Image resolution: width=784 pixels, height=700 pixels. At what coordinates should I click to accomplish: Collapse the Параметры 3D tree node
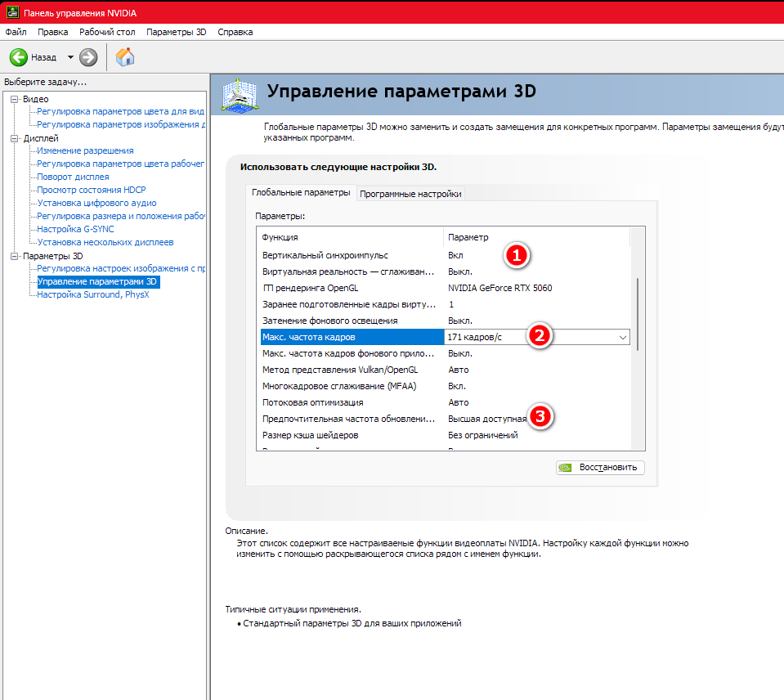point(14,256)
